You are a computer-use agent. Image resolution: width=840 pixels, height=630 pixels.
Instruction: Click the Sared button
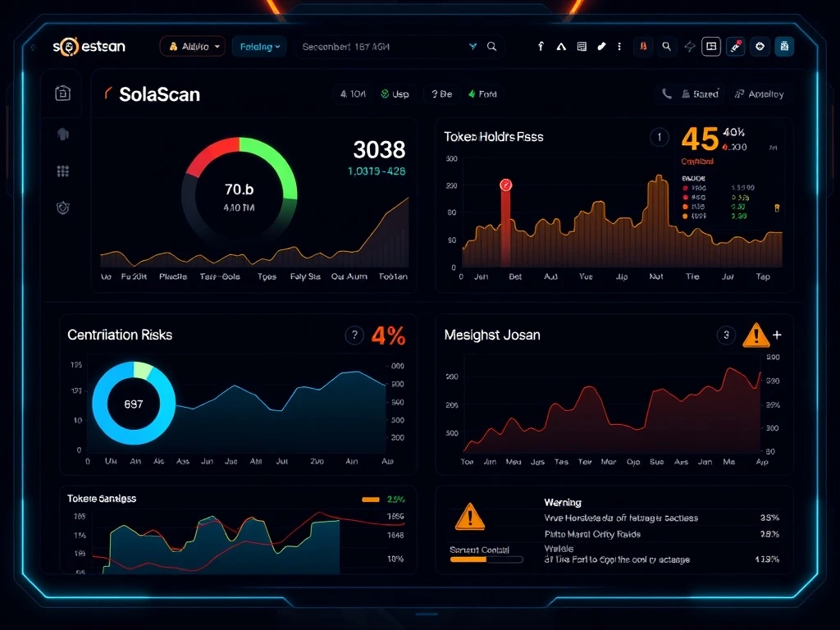pyautogui.click(x=700, y=94)
